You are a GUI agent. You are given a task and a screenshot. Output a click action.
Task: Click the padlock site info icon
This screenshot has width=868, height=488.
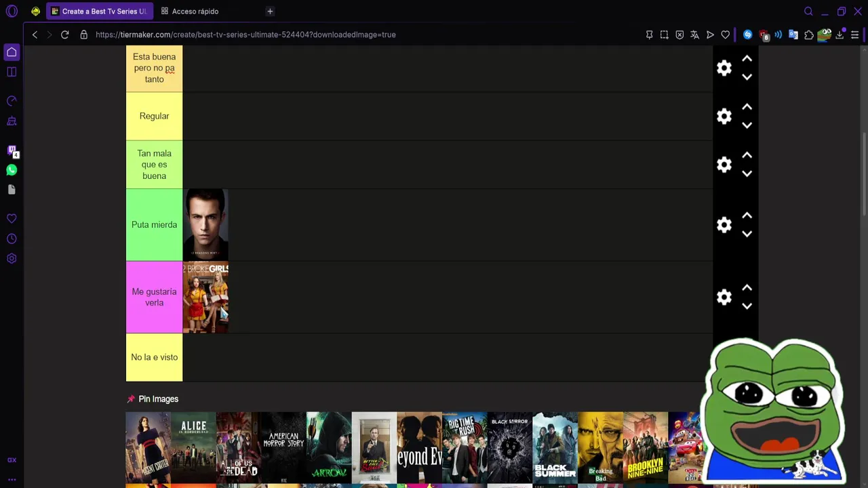84,35
